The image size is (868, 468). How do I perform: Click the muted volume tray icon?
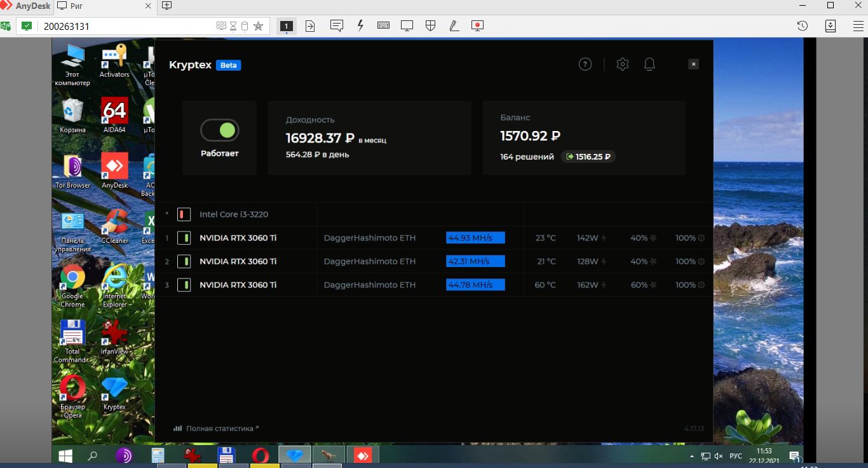[x=719, y=456]
